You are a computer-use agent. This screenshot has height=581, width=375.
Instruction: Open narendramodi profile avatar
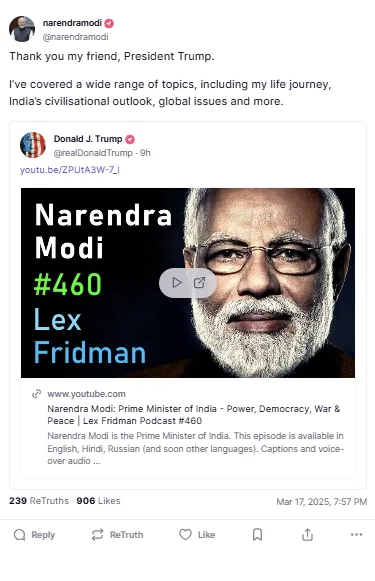(22, 29)
